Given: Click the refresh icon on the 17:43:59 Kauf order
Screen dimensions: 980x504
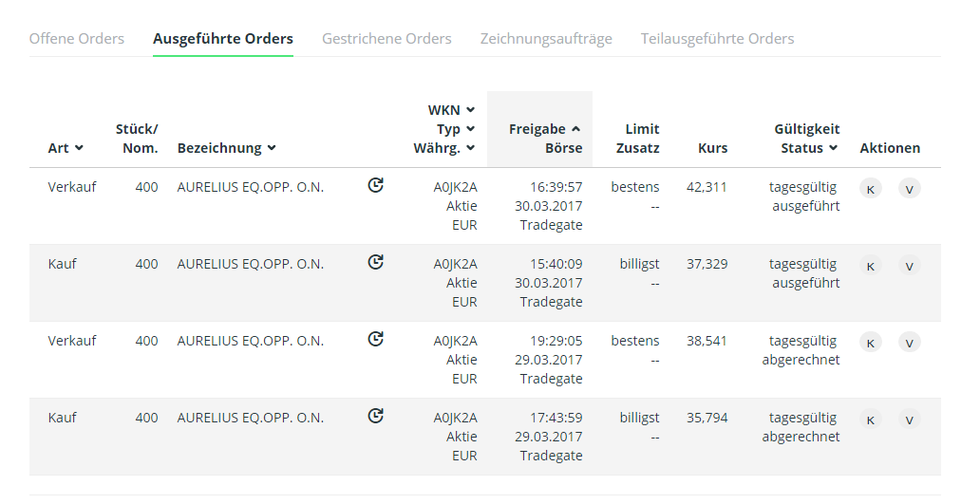Looking at the screenshot, I should [x=376, y=417].
